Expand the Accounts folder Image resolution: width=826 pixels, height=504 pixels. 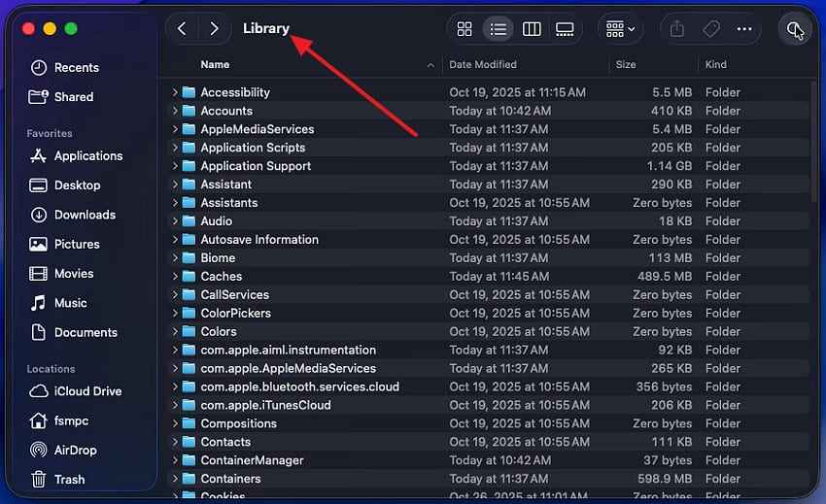click(x=174, y=111)
